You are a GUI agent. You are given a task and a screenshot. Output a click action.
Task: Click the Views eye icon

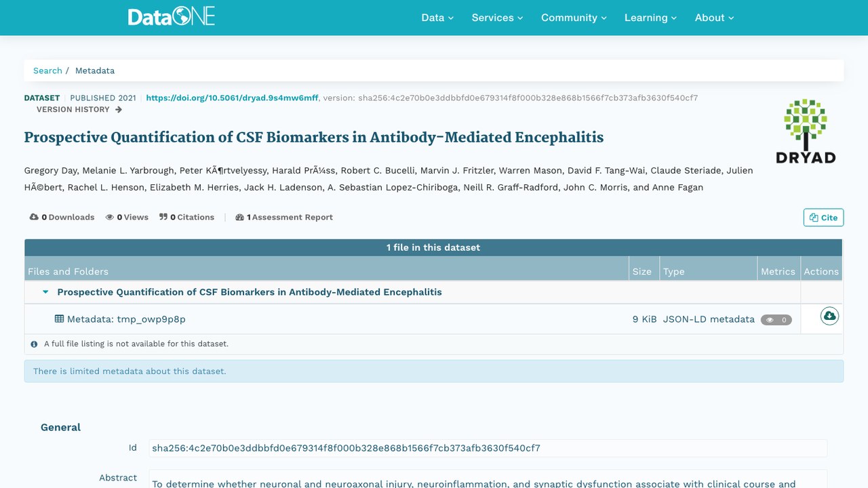pyautogui.click(x=110, y=217)
